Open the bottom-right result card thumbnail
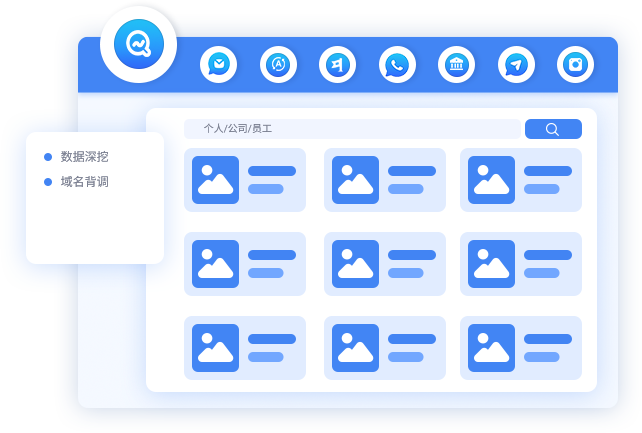The width and height of the screenshot is (642, 433). (x=491, y=348)
